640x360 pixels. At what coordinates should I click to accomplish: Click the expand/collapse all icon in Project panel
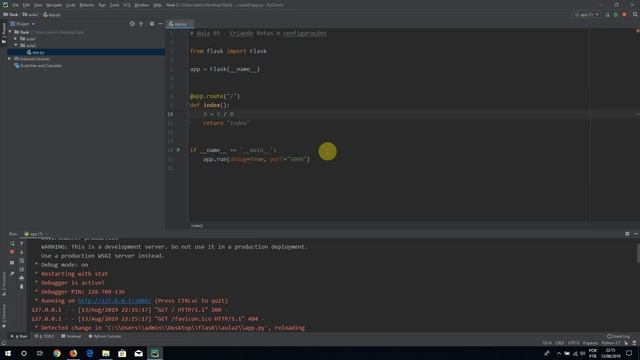(141, 24)
